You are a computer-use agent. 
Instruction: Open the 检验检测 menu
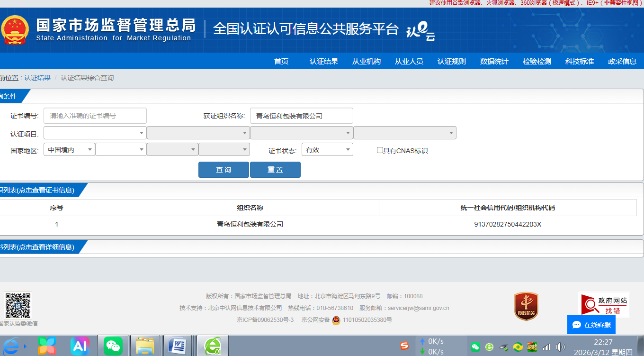tap(537, 61)
